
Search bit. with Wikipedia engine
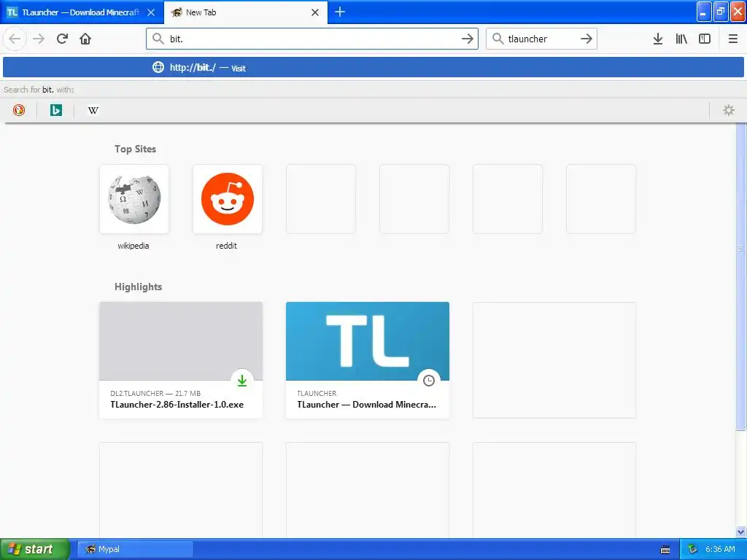tap(93, 111)
